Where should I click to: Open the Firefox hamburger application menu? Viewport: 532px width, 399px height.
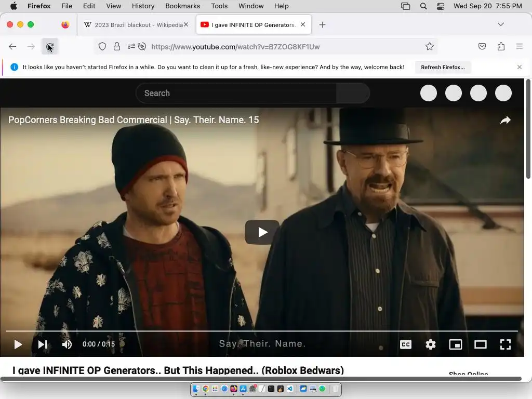(520, 46)
